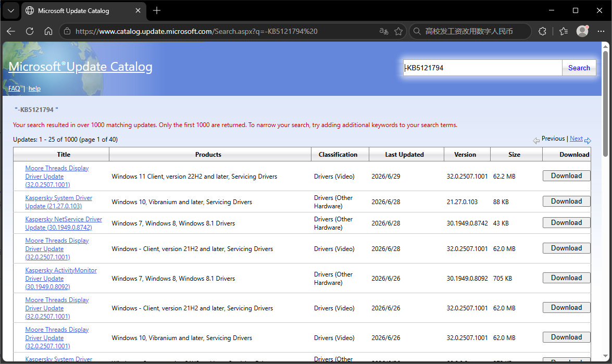The width and height of the screenshot is (612, 364).
Task: Click the previous page arrow icon
Action: [x=536, y=141]
